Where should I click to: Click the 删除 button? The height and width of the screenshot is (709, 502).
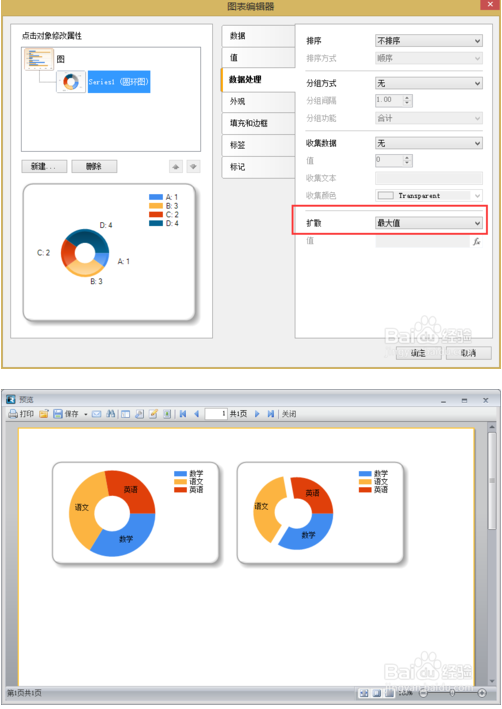pos(94,166)
